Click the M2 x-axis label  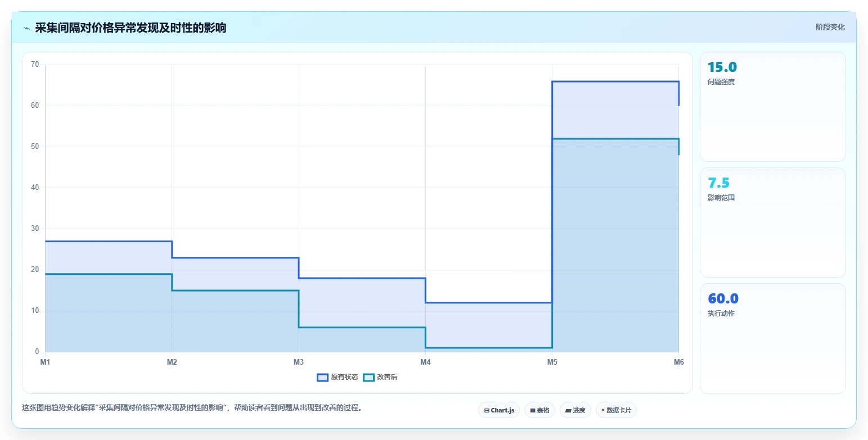click(x=172, y=362)
